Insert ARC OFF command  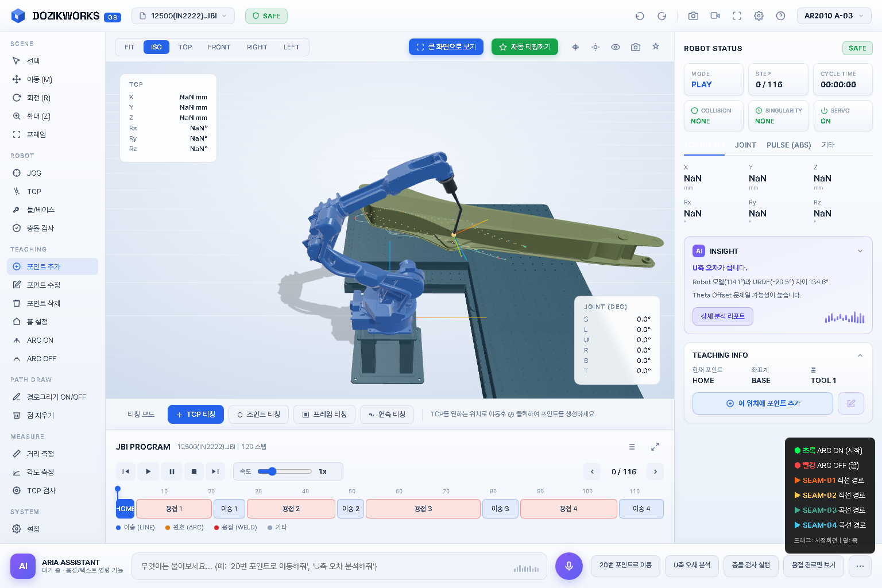point(52,358)
